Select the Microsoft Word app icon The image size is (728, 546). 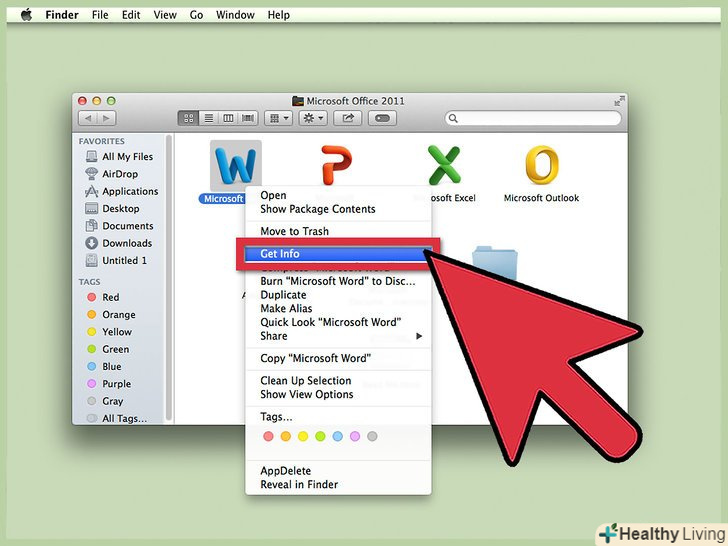(x=236, y=165)
